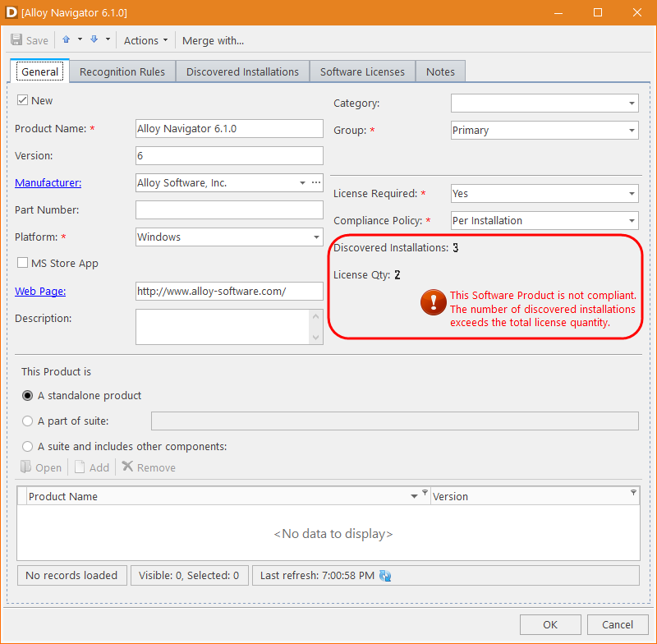The height and width of the screenshot is (644, 657).
Task: Expand the Group dropdown
Action: click(x=632, y=131)
